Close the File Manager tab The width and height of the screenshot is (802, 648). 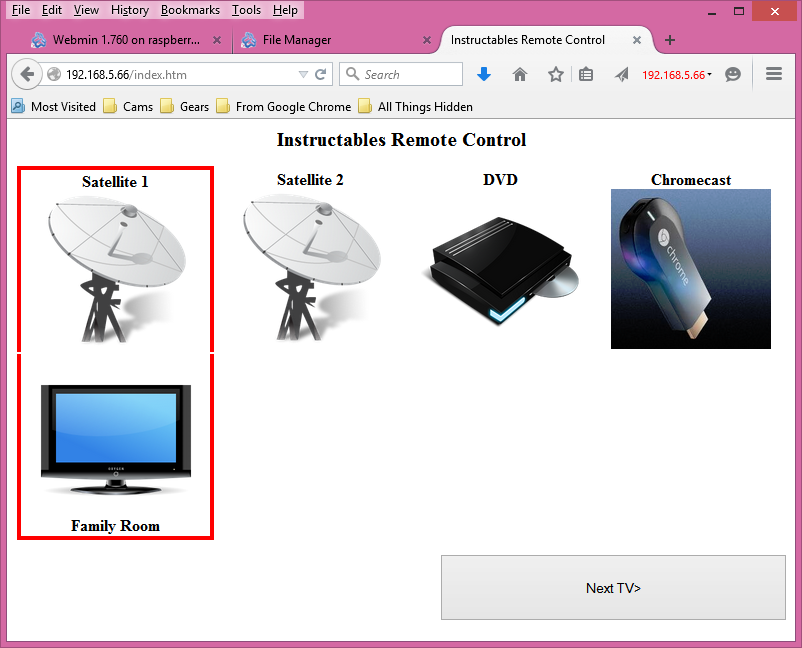click(427, 40)
